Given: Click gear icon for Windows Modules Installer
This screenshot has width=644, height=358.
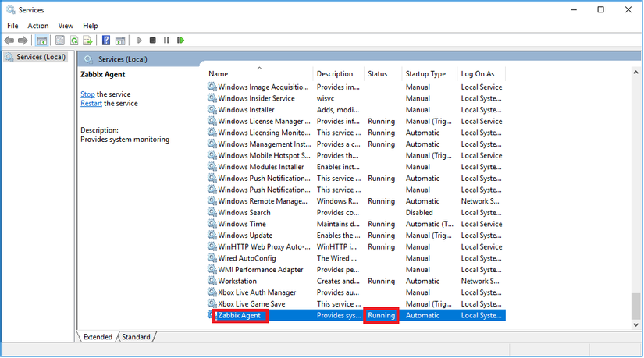Looking at the screenshot, I should [x=212, y=167].
